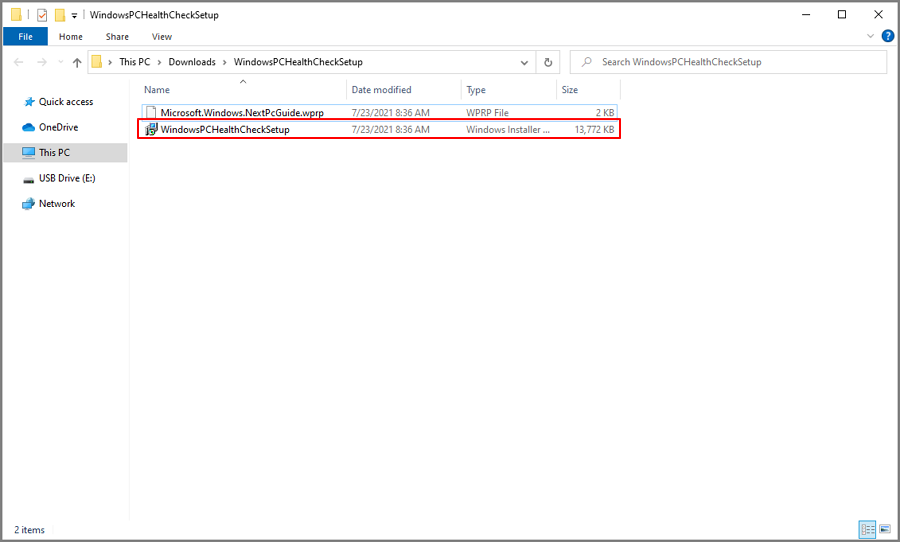The width and height of the screenshot is (900, 542).
Task: Expand the chevron after Downloads in the breadcrumb
Action: click(x=224, y=62)
